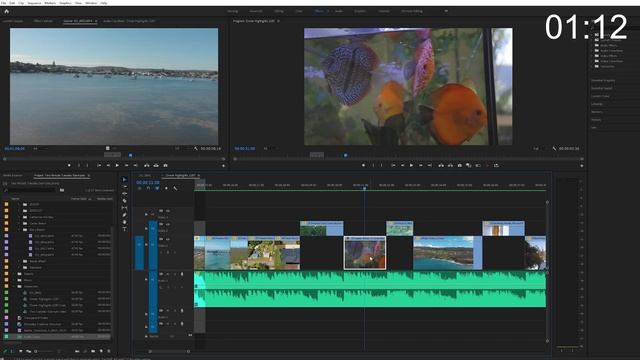Select the Slip tool

(124, 208)
